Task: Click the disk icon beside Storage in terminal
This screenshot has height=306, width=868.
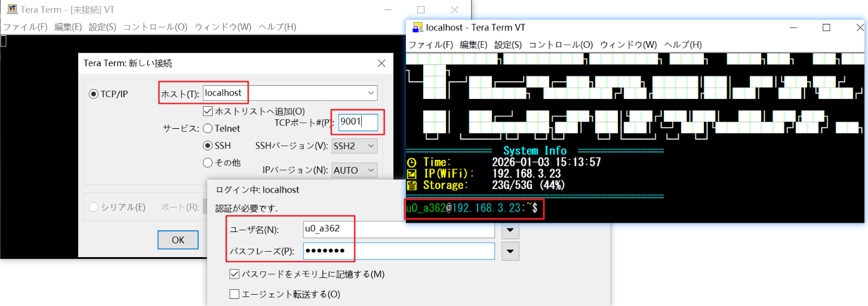Action: tap(412, 186)
